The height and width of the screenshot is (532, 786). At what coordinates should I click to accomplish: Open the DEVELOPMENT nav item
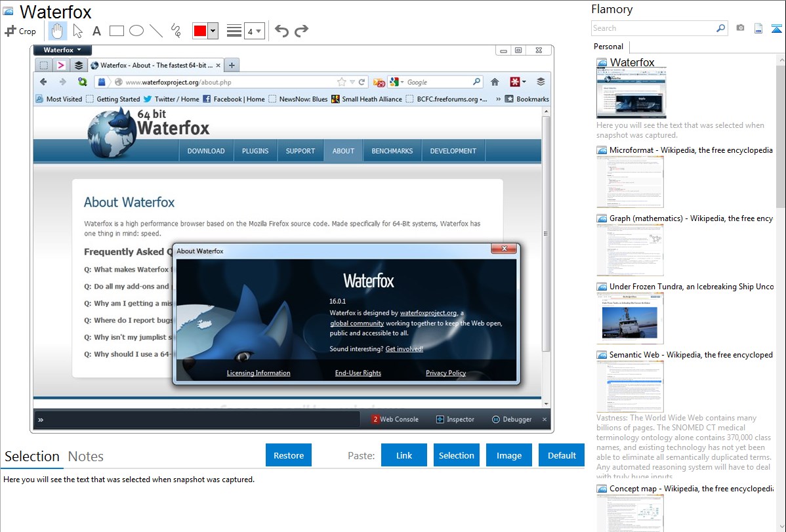tap(453, 151)
